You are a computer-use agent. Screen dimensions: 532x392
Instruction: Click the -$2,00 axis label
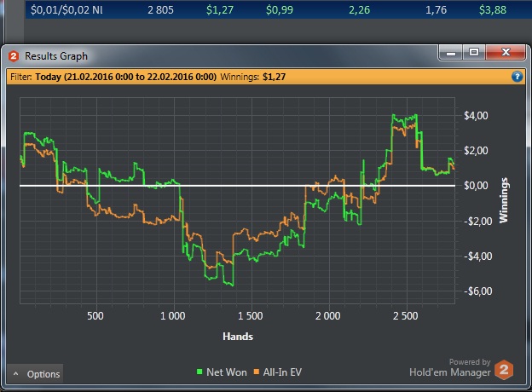click(477, 221)
